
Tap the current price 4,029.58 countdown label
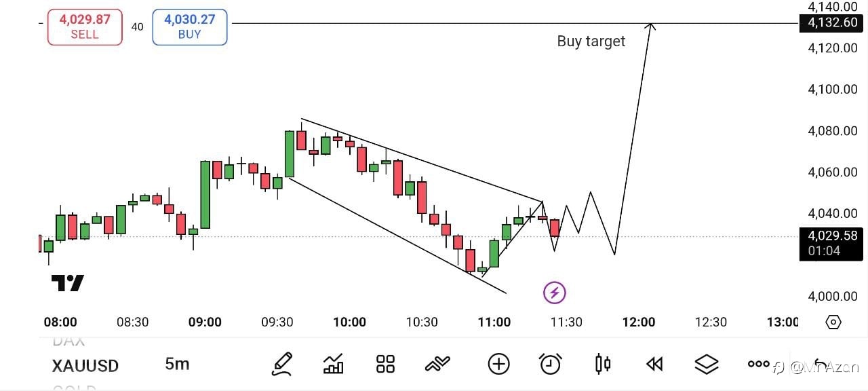click(x=832, y=243)
